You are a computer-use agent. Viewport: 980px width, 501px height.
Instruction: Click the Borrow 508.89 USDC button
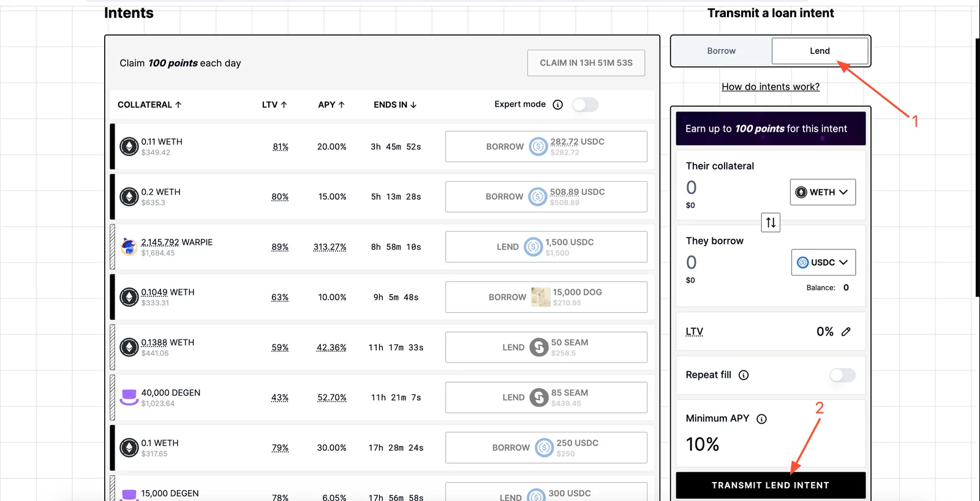546,197
